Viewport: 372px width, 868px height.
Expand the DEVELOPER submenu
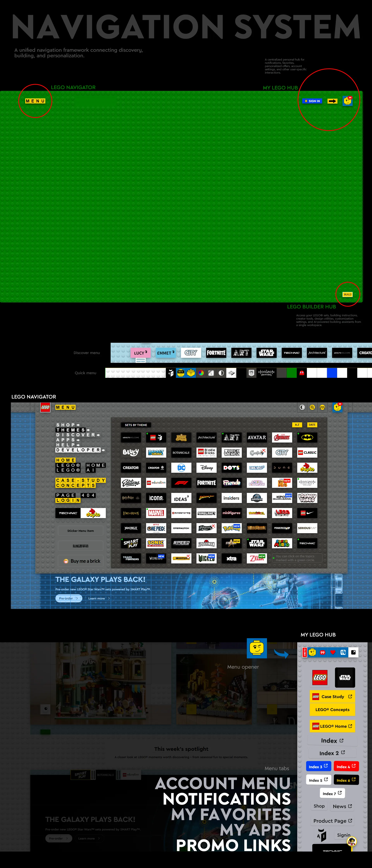pyautogui.click(x=80, y=450)
